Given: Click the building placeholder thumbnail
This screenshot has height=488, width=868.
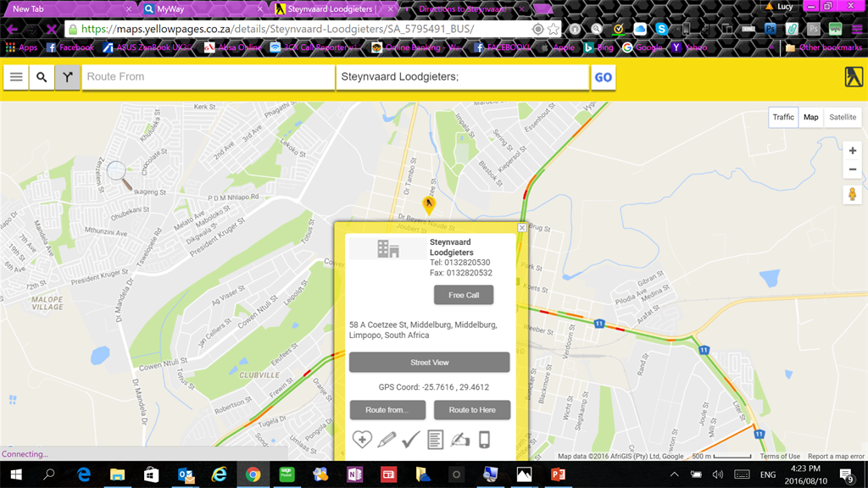Looking at the screenshot, I should click(388, 248).
